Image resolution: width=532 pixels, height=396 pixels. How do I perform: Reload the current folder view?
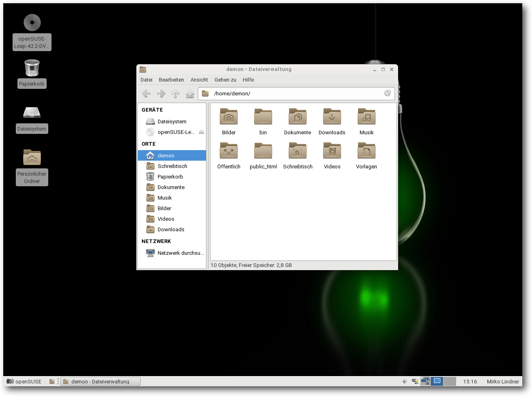pyautogui.click(x=387, y=93)
